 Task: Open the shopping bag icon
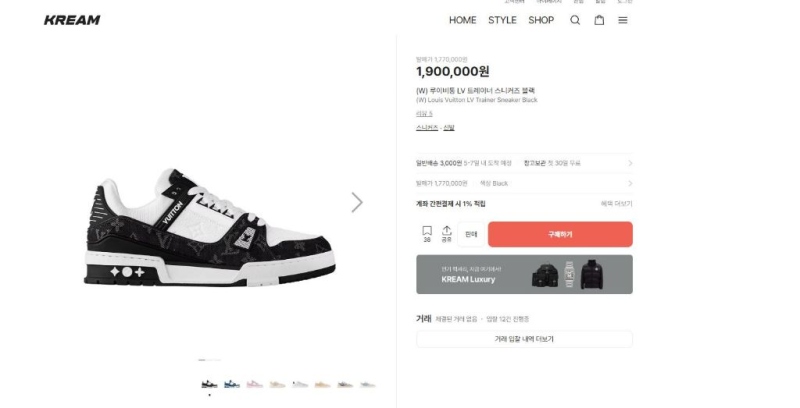point(599,20)
